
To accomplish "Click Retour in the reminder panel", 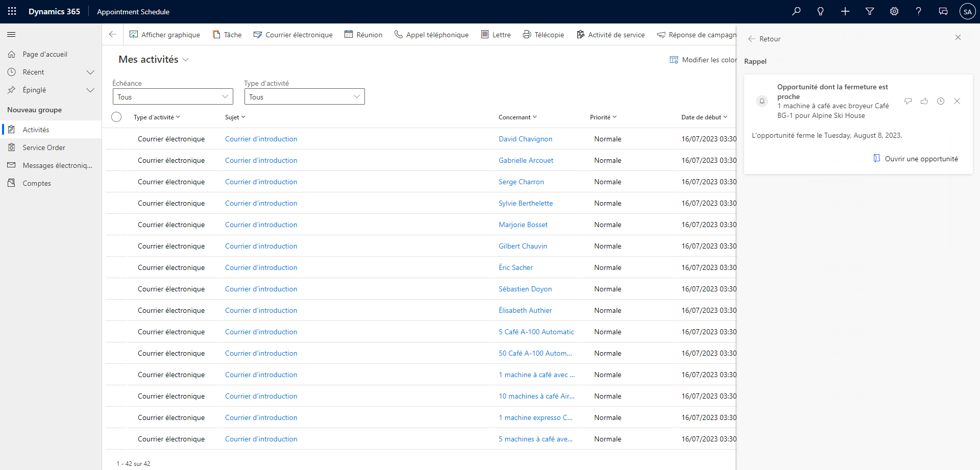I will [764, 39].
